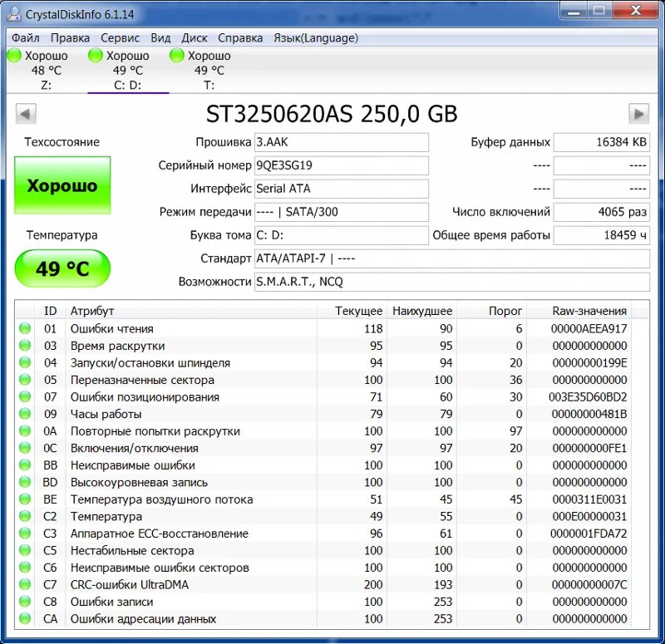The image size is (665, 644).
Task: Click status circle for Время раскрутки row
Action: 25,346
